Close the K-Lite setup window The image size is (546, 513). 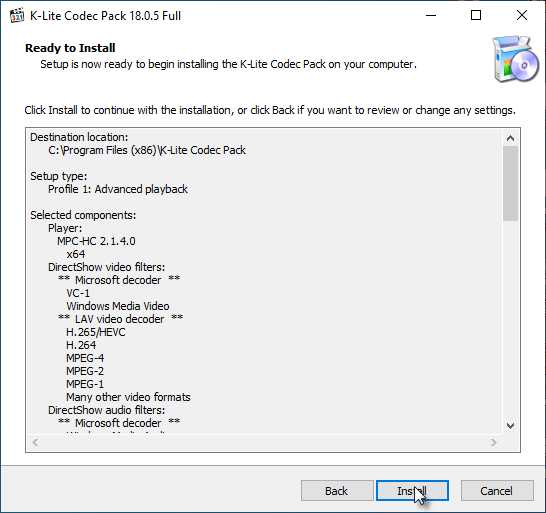(x=522, y=15)
